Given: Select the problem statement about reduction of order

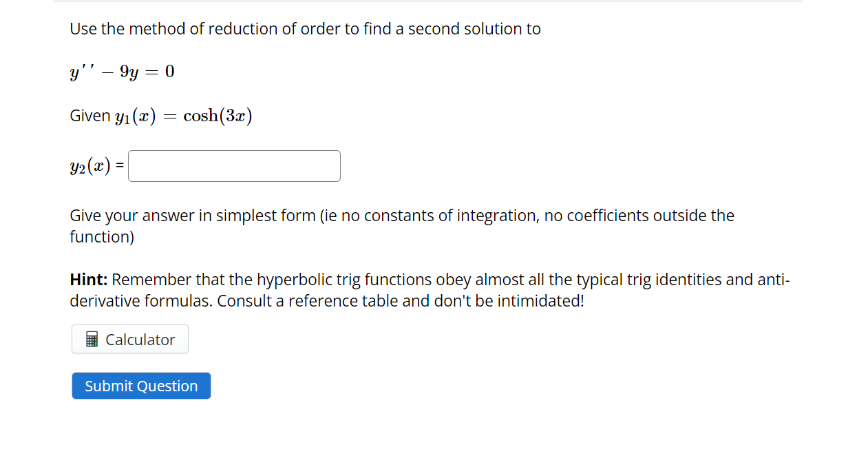Looking at the screenshot, I should click(305, 29).
